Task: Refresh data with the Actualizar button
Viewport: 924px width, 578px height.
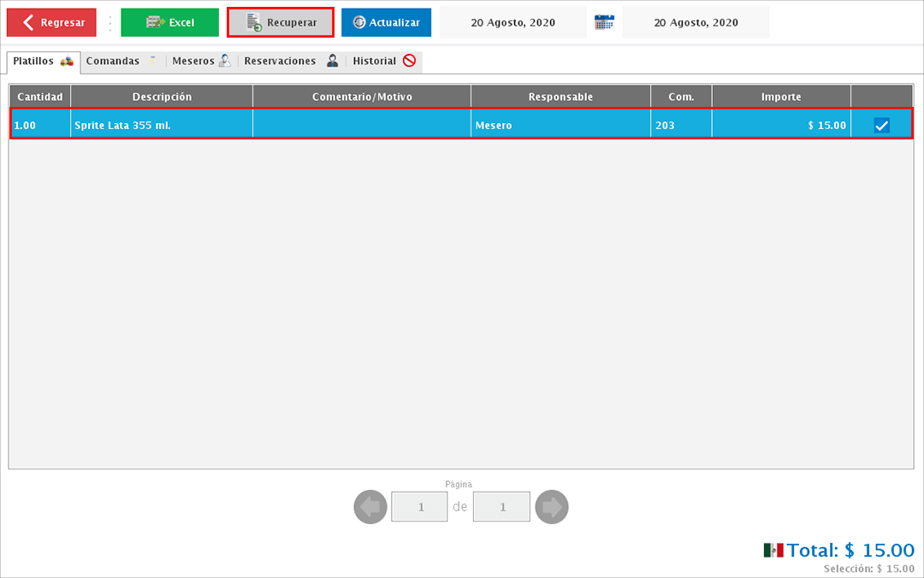Action: click(386, 22)
